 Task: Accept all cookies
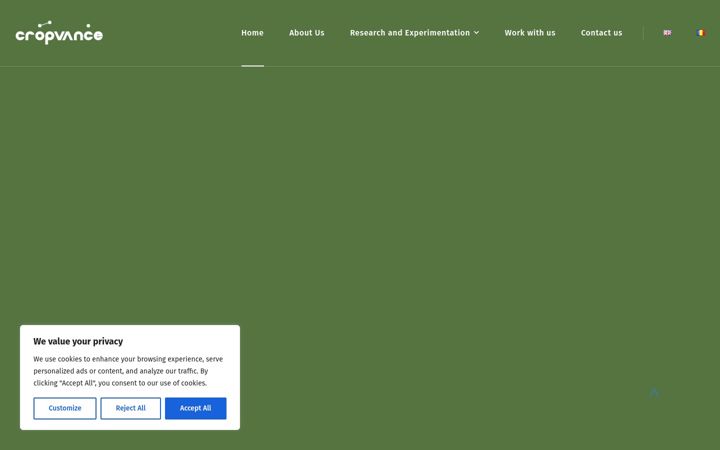[x=196, y=408]
